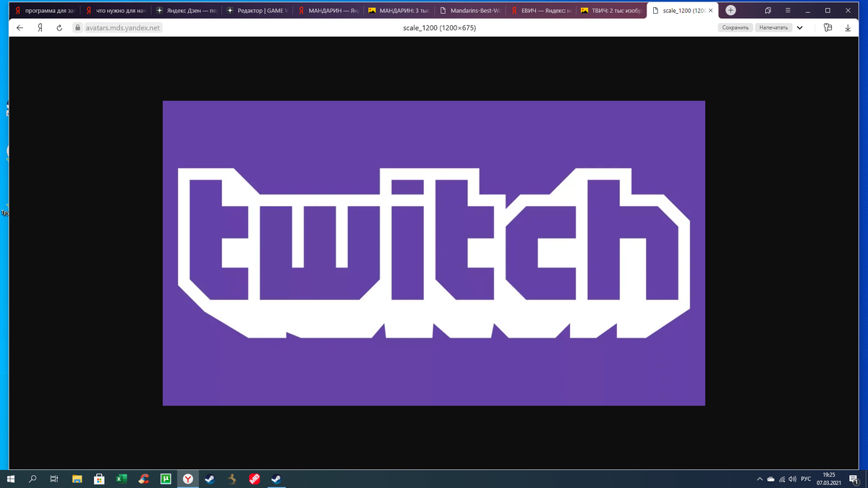The image size is (868, 488).
Task: Open the tab list panel icon
Action: [x=768, y=10]
